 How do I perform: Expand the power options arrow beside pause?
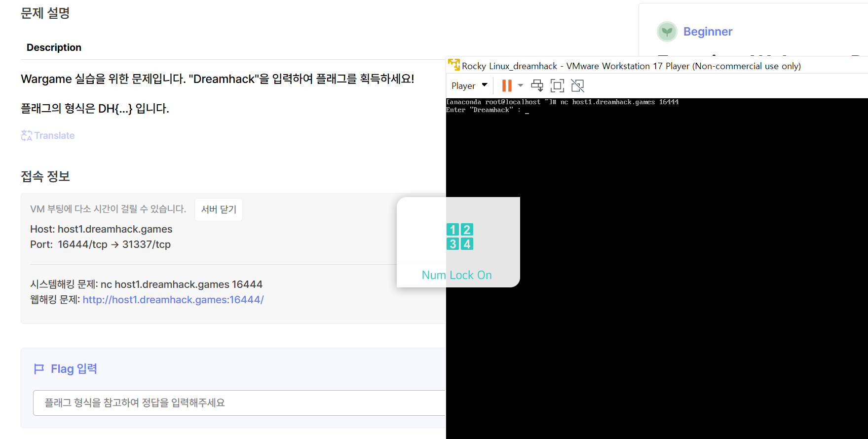click(521, 86)
